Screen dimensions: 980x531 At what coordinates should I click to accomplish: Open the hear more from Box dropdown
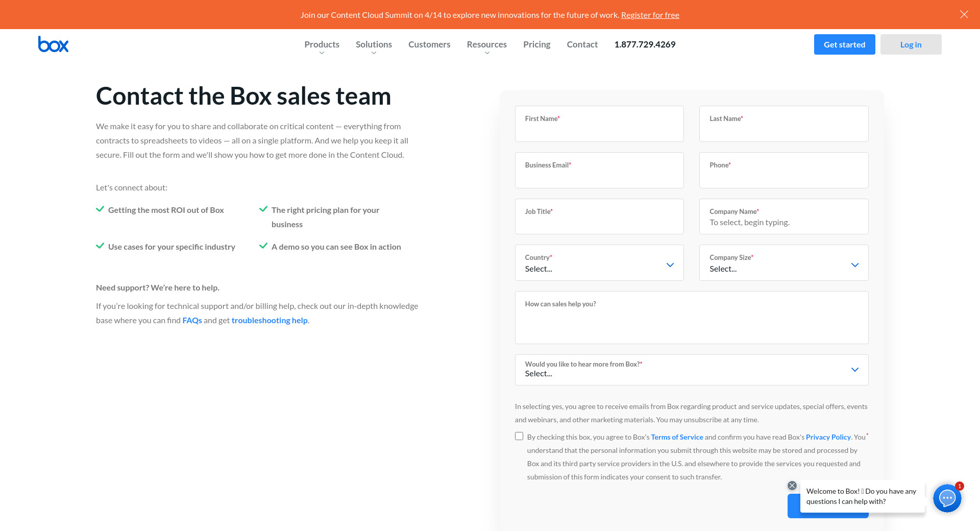tap(691, 370)
